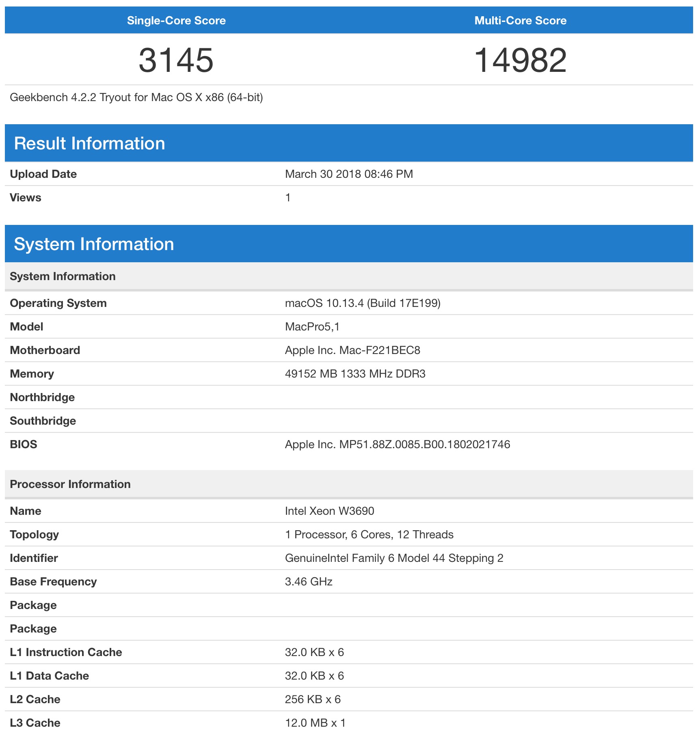Click the Multi-Core Score value 14982

[x=520, y=60]
